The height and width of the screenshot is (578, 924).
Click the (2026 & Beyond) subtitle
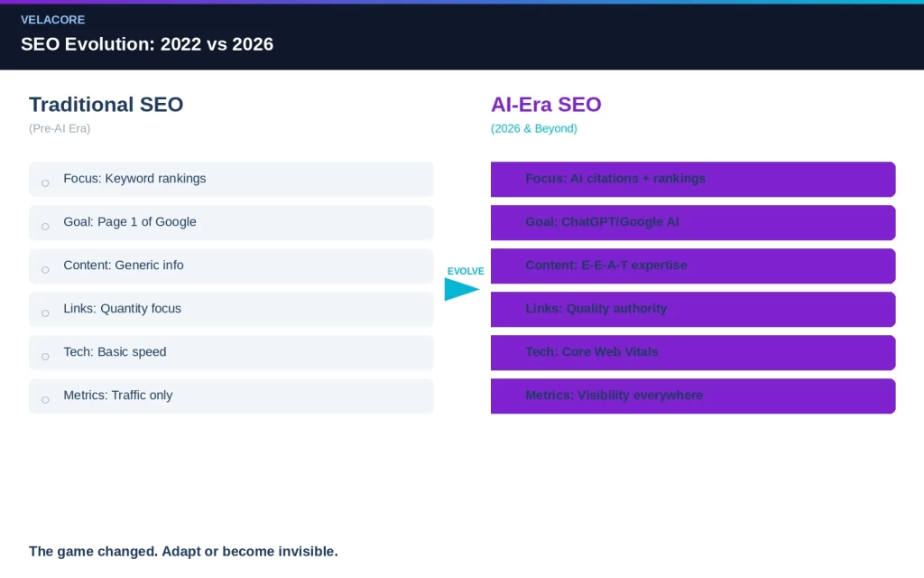point(534,128)
